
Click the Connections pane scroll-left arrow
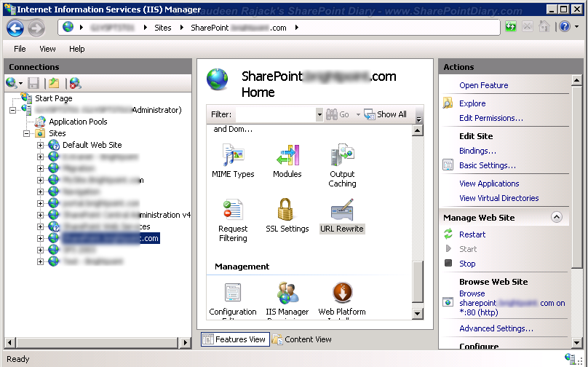click(x=10, y=342)
